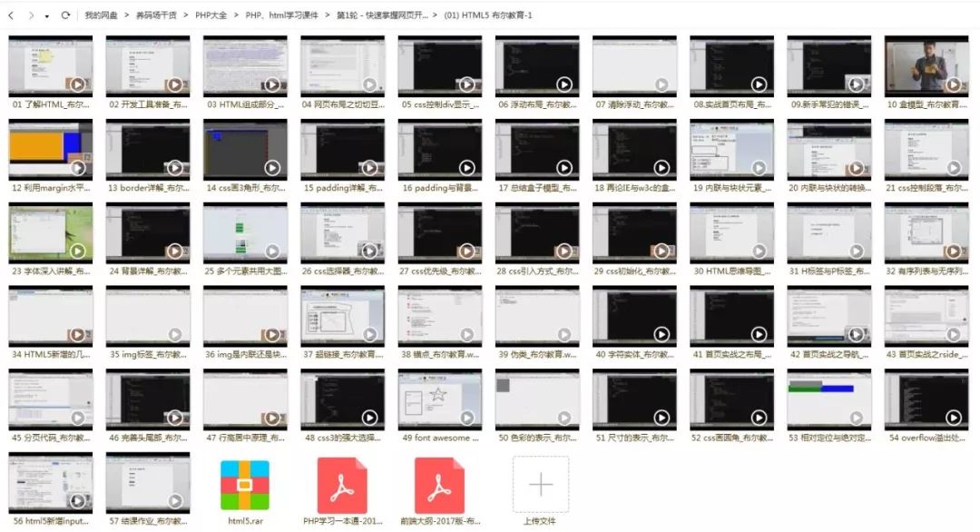
Task: Click the back navigation arrow
Action: coord(12,15)
